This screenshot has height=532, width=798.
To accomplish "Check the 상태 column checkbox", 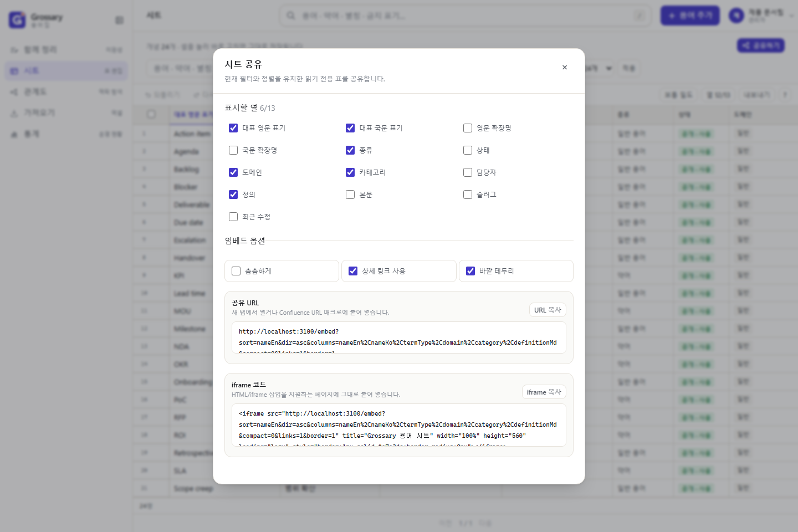I will [468, 150].
